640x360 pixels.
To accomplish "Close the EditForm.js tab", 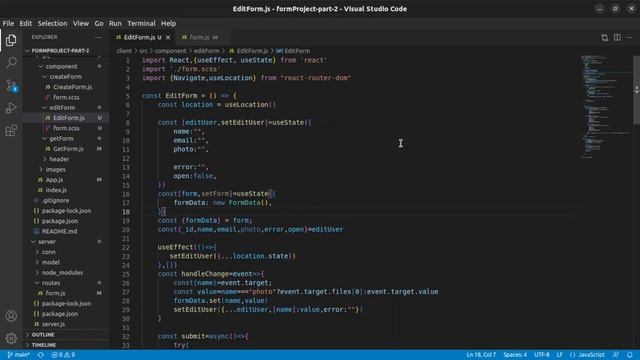I will (168, 38).
